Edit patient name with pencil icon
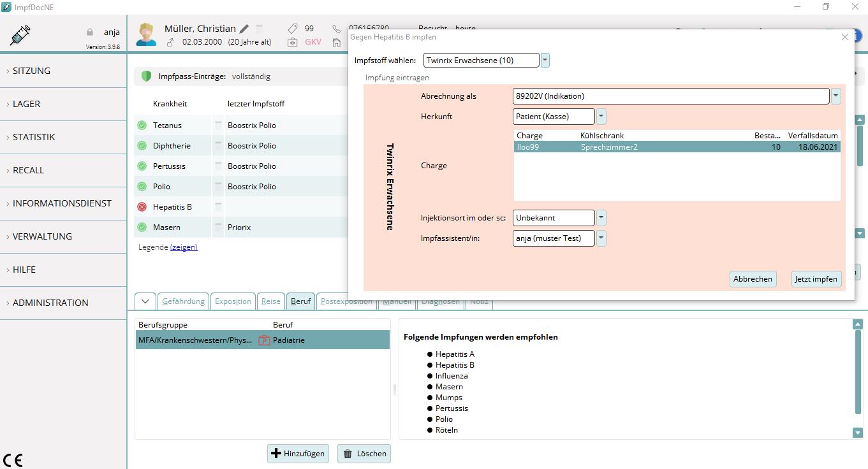 (x=244, y=29)
